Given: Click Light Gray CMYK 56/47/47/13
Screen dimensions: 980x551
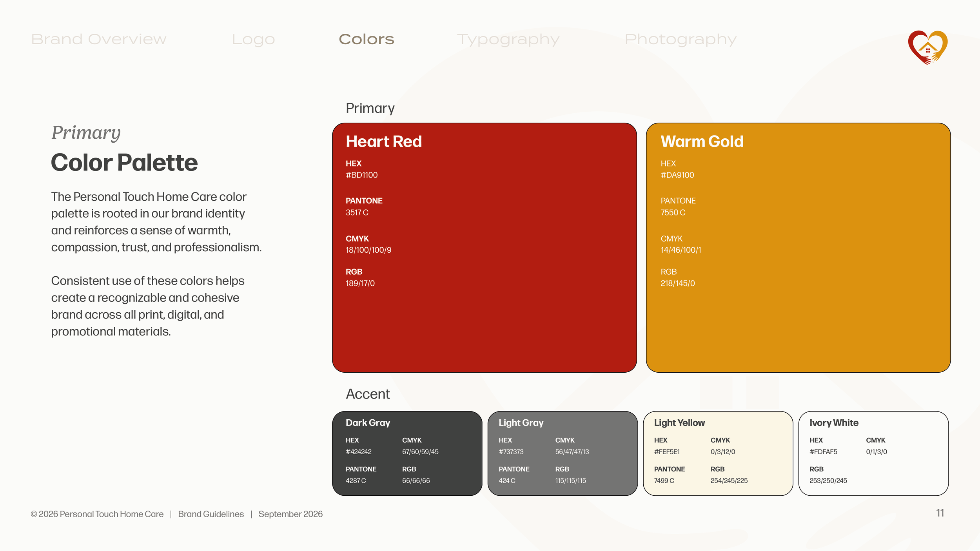Looking at the screenshot, I should pos(572,452).
